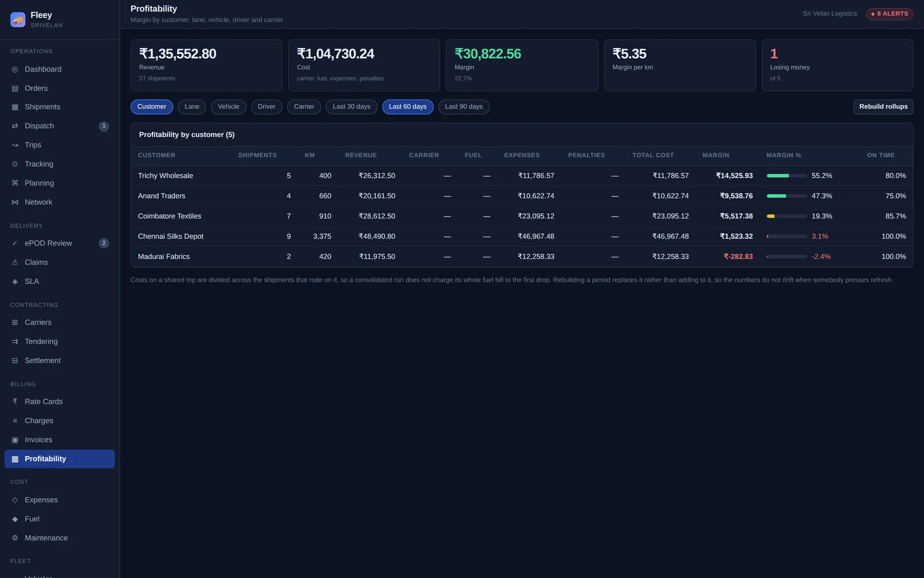
Task: Click the Rate Cards rupee icon
Action: 15,402
